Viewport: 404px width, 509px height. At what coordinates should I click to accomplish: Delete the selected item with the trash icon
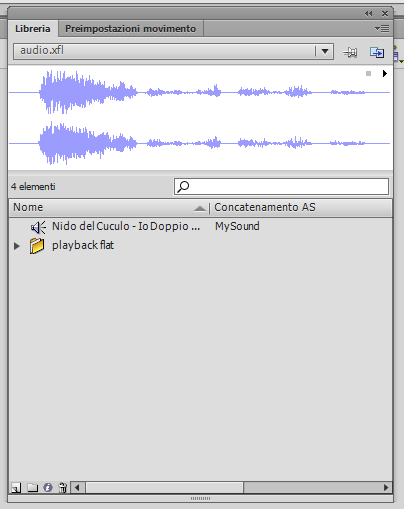[62, 488]
